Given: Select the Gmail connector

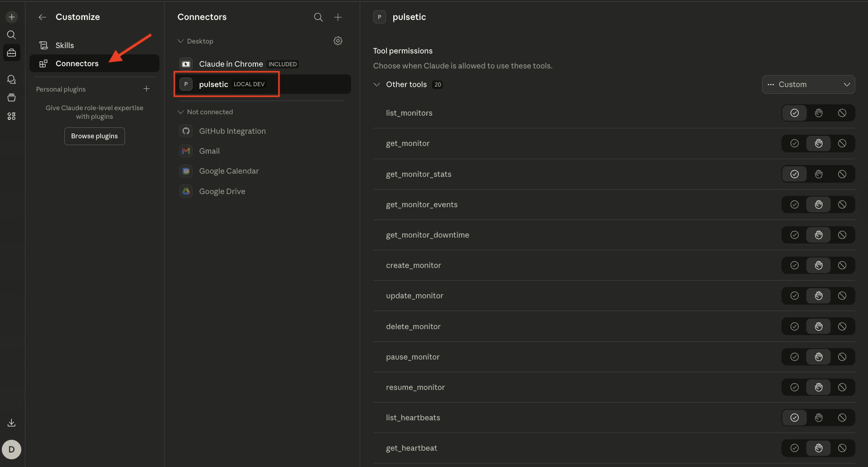Looking at the screenshot, I should 262,151.
